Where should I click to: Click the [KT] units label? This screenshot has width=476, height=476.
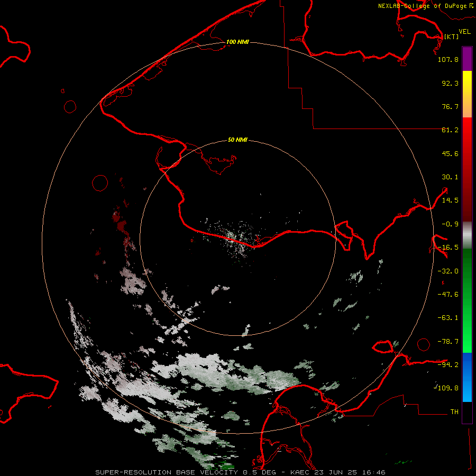[x=451, y=36]
